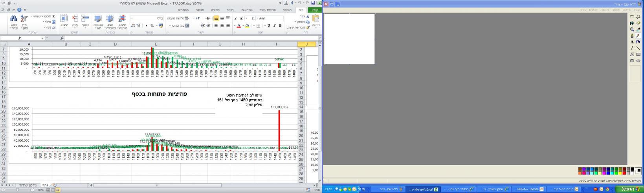Click the Find & Select binoculars icon

pyautogui.click(x=14, y=18)
